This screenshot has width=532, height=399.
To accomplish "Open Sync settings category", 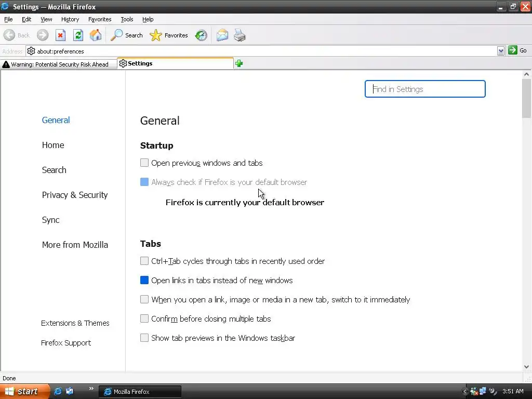I will [50, 220].
